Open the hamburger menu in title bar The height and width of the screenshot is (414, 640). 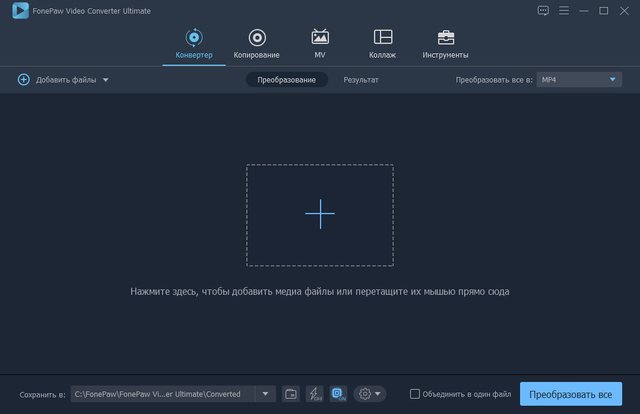[x=565, y=10]
